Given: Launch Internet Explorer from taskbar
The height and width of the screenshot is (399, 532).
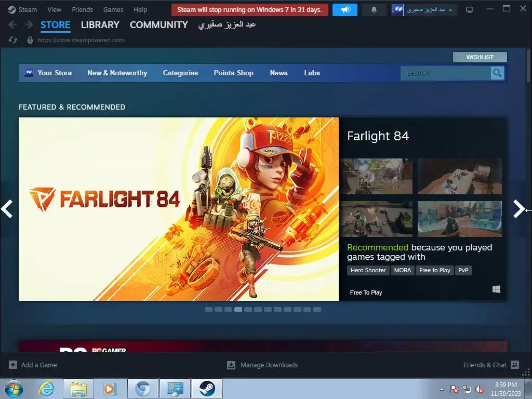Looking at the screenshot, I should (46, 389).
